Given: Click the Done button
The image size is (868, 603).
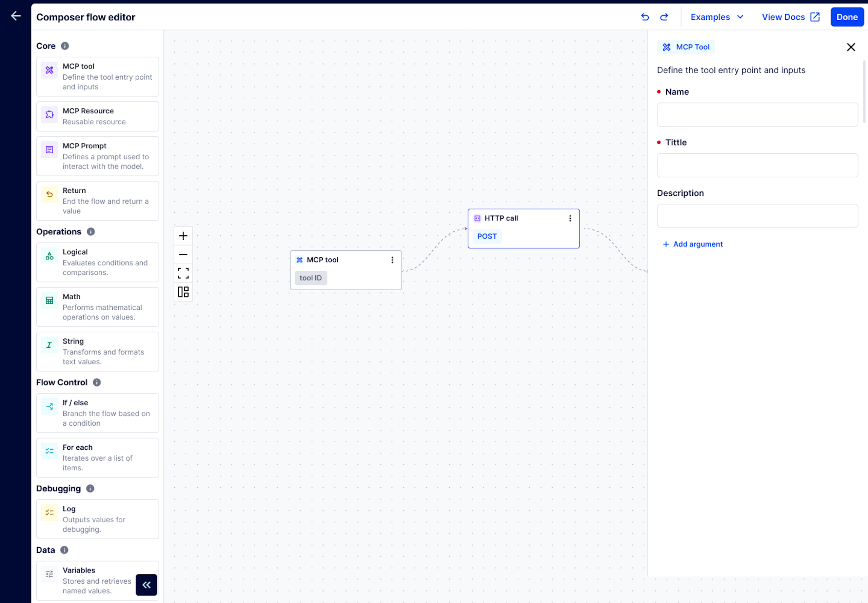Looking at the screenshot, I should (x=847, y=17).
